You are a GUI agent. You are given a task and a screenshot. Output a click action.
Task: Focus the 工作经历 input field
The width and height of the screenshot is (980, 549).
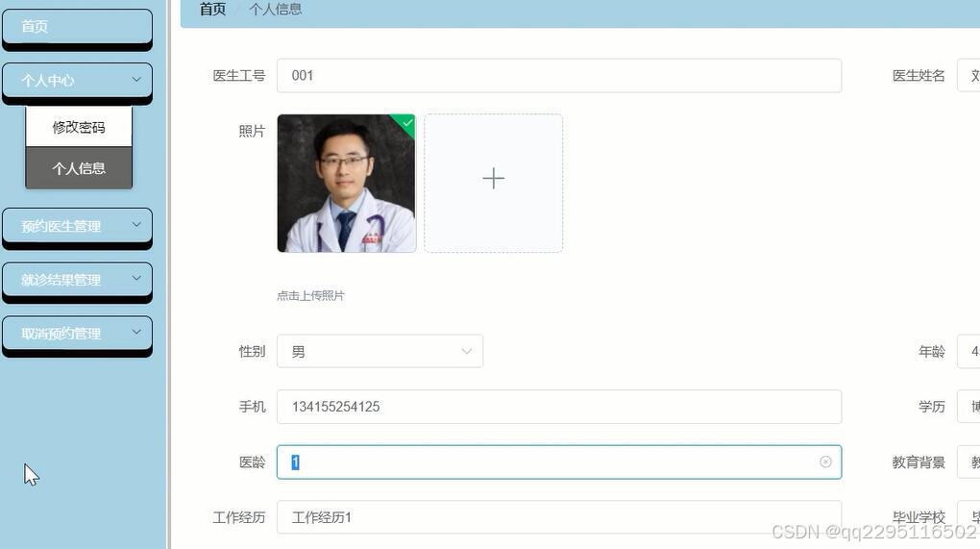tap(559, 517)
